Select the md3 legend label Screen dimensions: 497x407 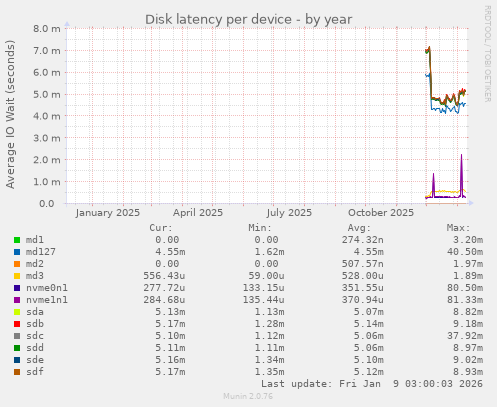click(x=35, y=276)
